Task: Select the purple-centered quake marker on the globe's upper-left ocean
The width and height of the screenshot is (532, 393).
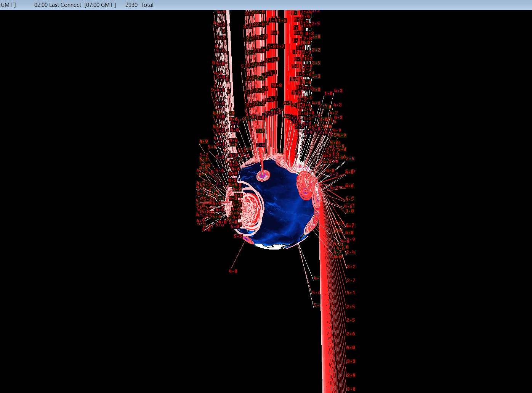Action: (x=263, y=176)
